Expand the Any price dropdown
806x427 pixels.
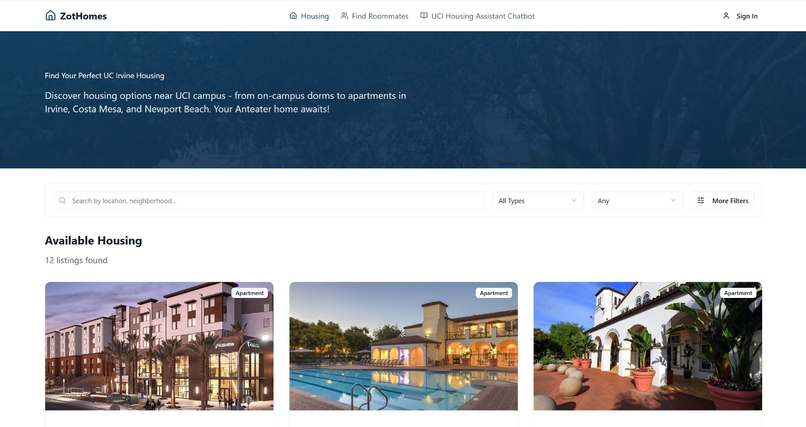click(637, 200)
